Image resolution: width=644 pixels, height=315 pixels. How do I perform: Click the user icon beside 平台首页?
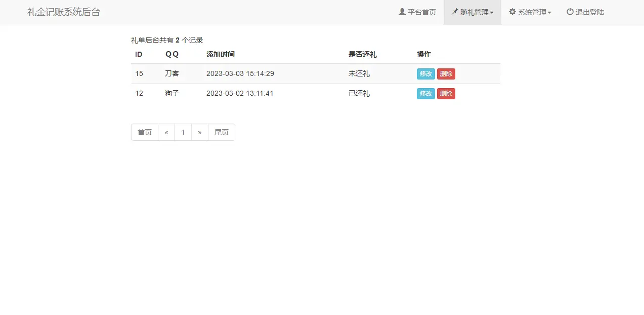click(x=402, y=12)
